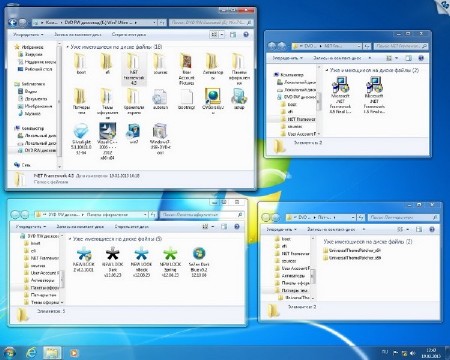Open view dropdown arrow in the NET Framework window
450x360 pixels.
pyautogui.click(x=396, y=58)
